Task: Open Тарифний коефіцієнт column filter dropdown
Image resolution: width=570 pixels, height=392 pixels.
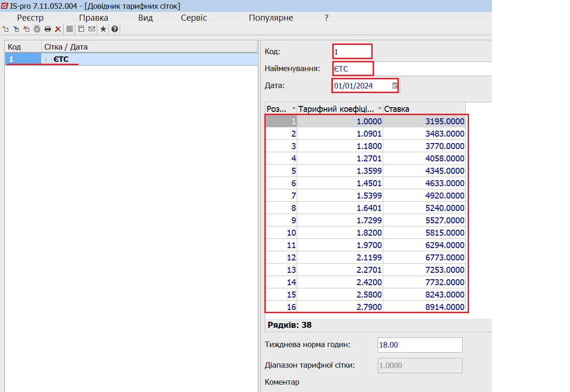Action: pos(380,109)
